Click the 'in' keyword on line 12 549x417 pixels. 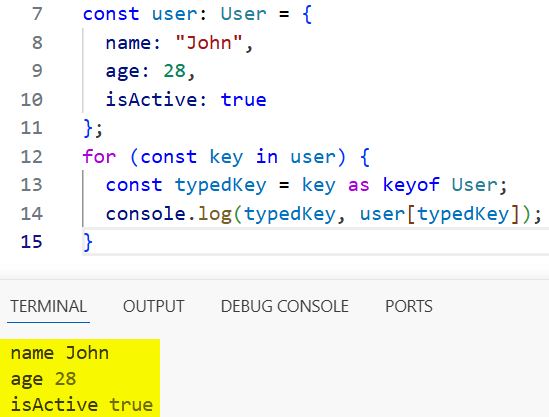click(x=267, y=156)
